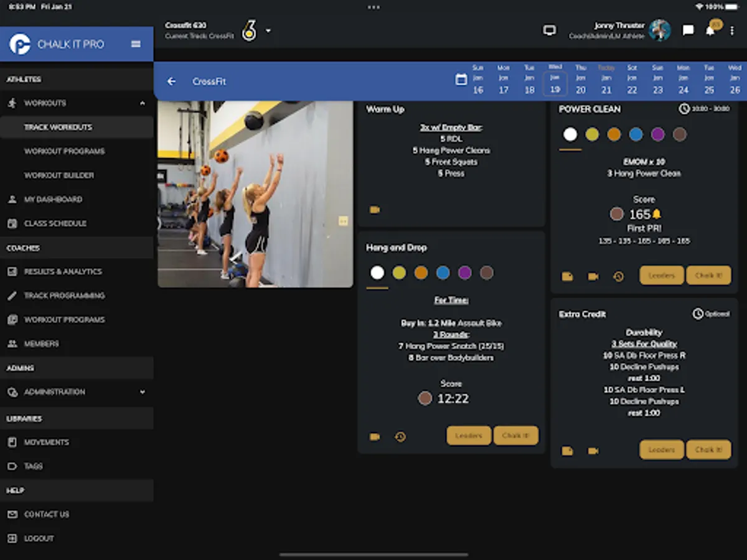Open the calendar date picker icon

click(x=461, y=79)
